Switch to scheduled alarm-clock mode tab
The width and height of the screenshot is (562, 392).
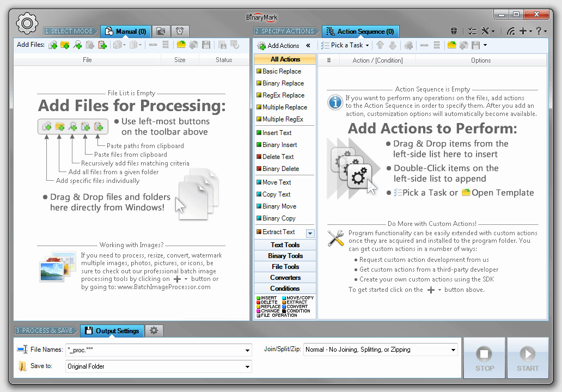coord(180,32)
